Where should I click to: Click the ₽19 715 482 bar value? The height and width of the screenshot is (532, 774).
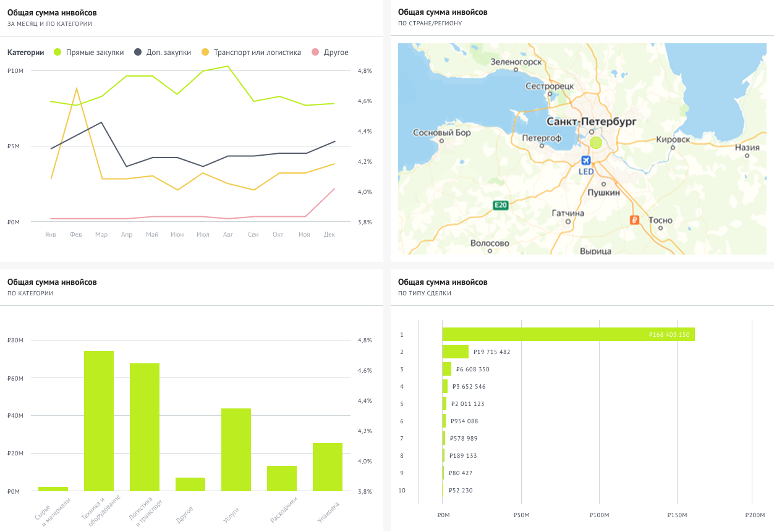(491, 352)
